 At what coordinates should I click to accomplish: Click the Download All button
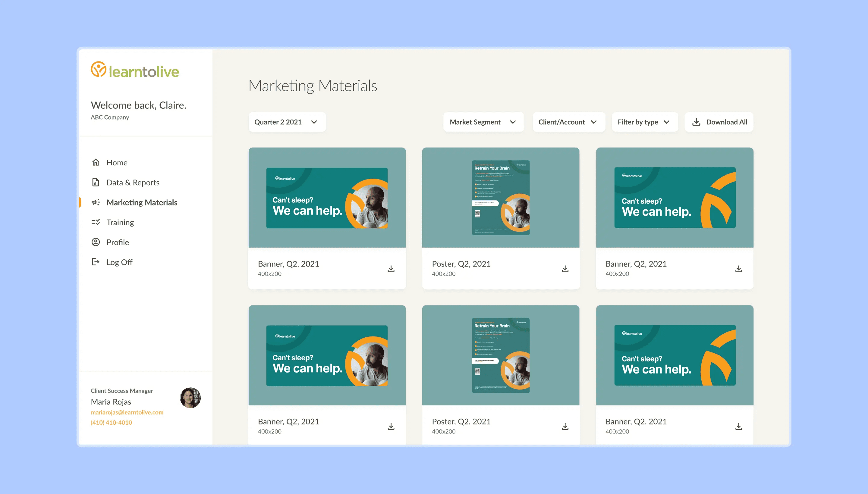pos(719,122)
